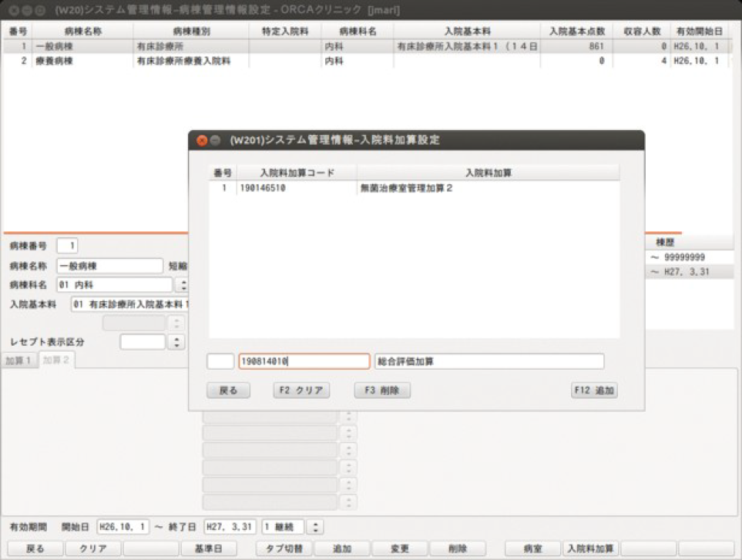Click the 病室 button

pos(532,549)
